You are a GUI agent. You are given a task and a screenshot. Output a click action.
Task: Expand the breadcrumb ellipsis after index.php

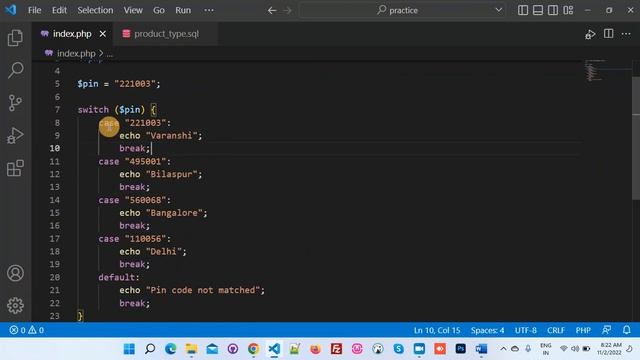click(110, 54)
